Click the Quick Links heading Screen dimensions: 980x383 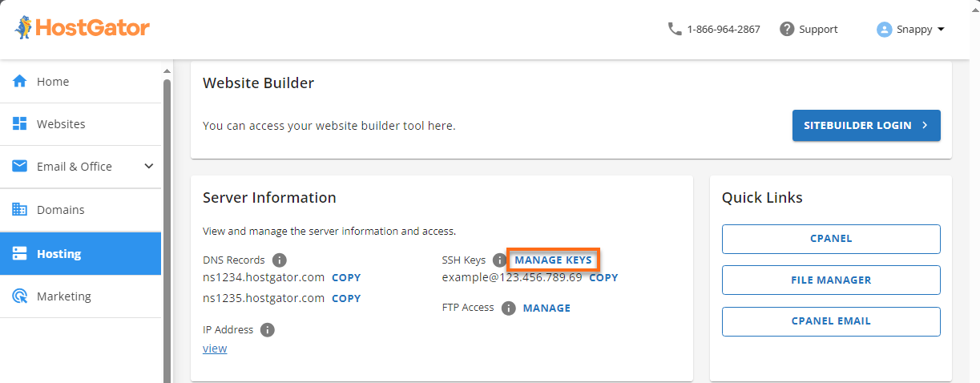click(x=762, y=198)
